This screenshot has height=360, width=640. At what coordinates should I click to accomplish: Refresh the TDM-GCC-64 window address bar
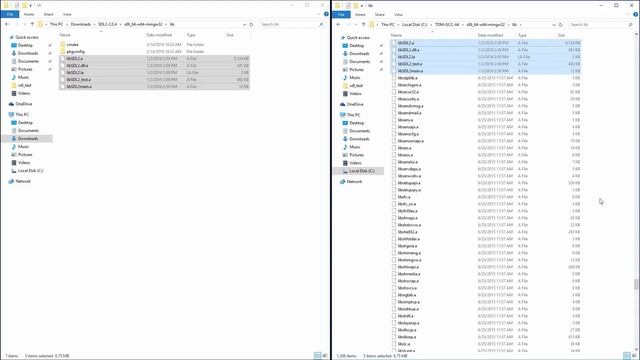click(561, 25)
